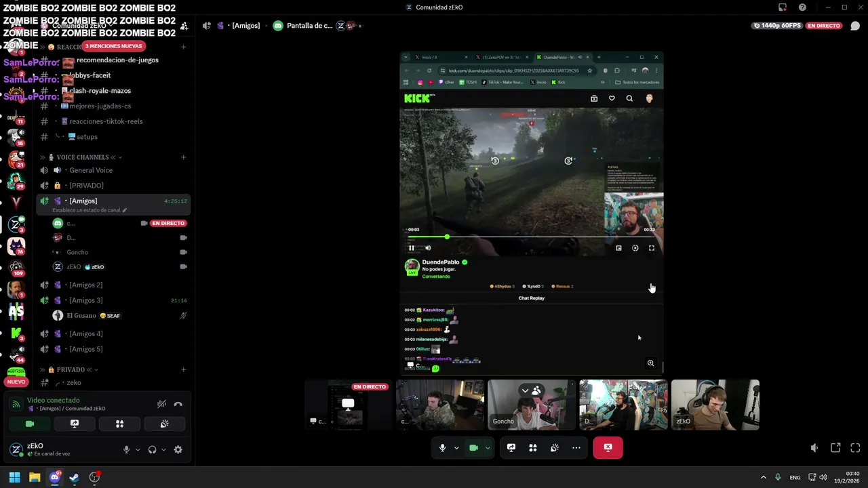
Task: Add channel to VOICE CHANNELS category
Action: pyautogui.click(x=183, y=157)
